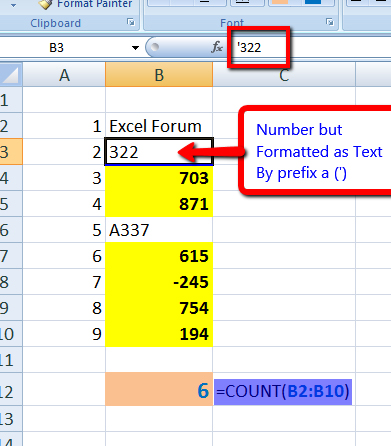Image resolution: width=391 pixels, height=446 pixels.
Task: Click the =COUNT(B2:B10) formula cell
Action: [283, 391]
